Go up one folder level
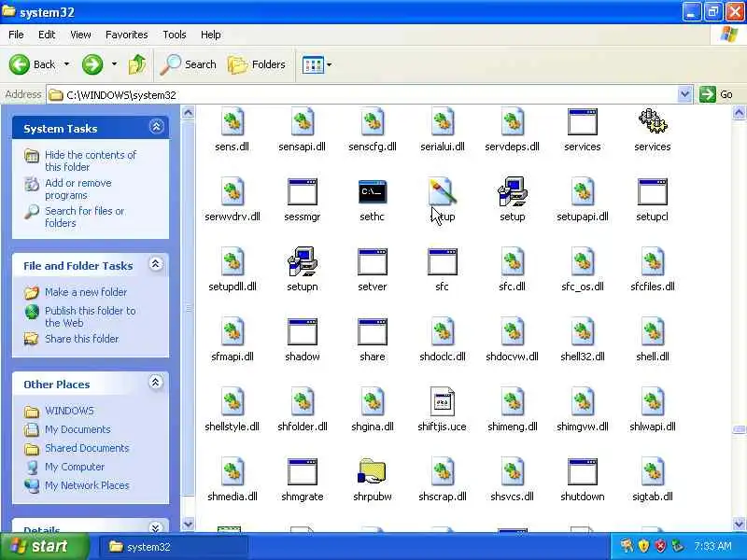 tap(137, 64)
